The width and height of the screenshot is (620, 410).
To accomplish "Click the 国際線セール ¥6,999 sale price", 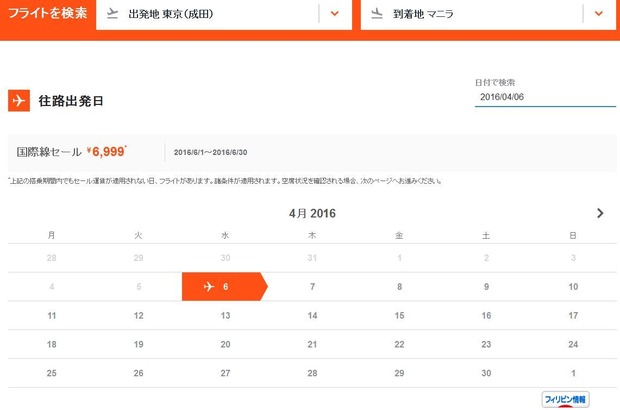I will 72,152.
